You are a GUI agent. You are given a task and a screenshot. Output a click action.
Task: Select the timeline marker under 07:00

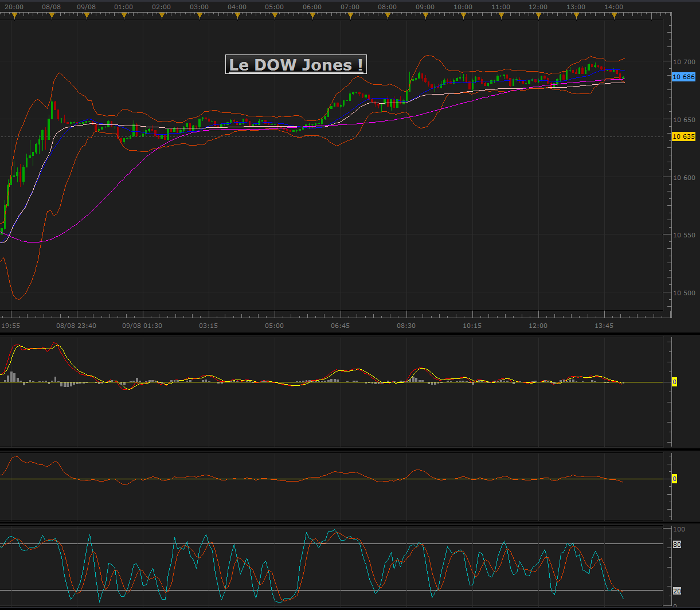pos(350,15)
